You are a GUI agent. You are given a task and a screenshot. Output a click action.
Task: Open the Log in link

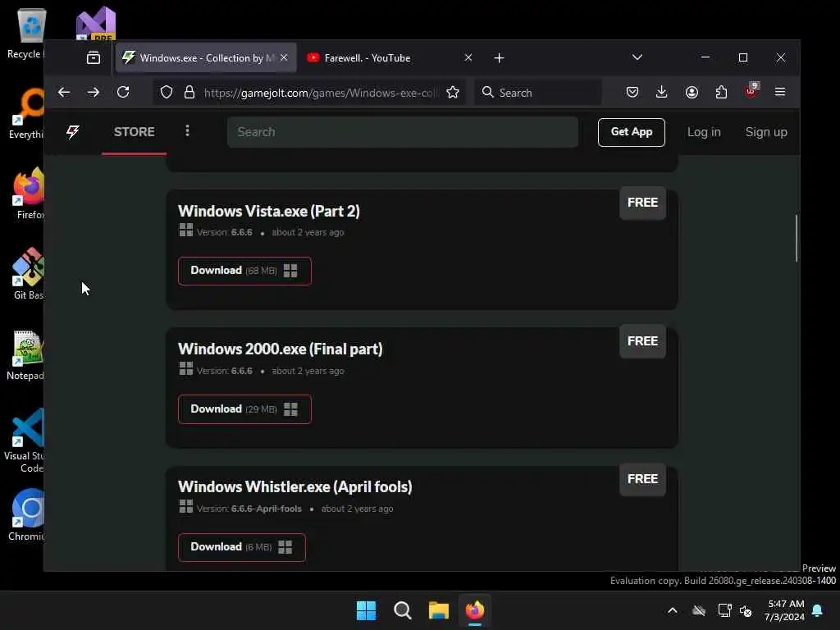(x=703, y=132)
